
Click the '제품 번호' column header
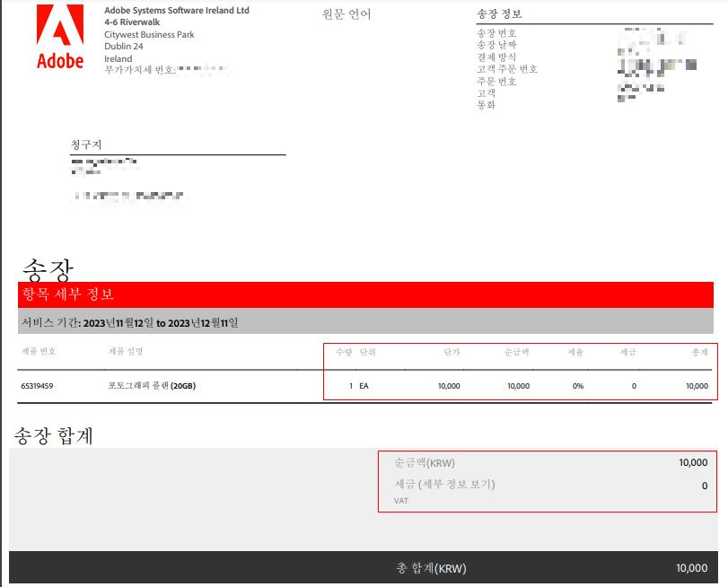pos(39,352)
